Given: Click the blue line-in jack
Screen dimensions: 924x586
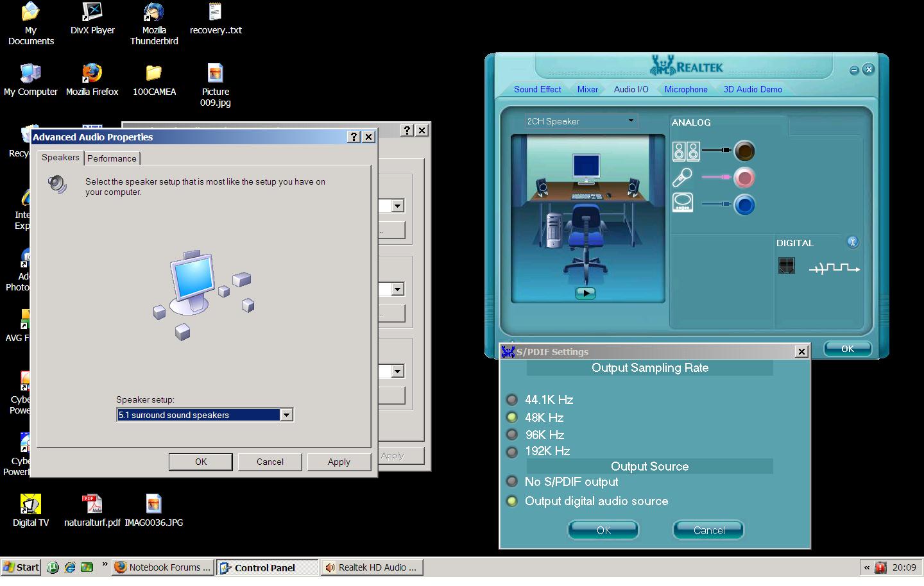Looking at the screenshot, I should (744, 205).
